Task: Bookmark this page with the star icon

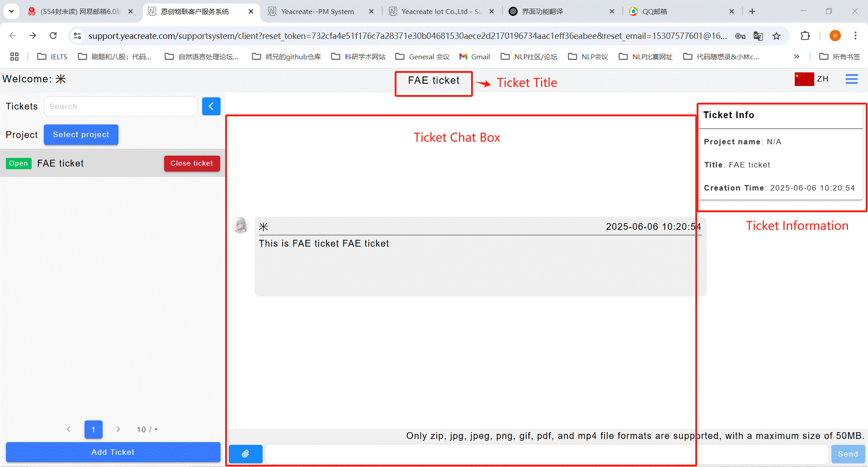Action: [x=776, y=36]
